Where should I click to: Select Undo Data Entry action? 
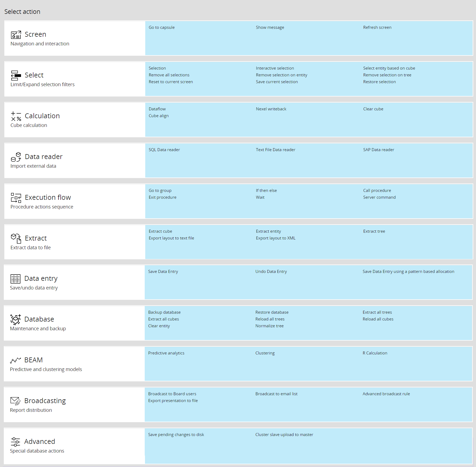[271, 272]
